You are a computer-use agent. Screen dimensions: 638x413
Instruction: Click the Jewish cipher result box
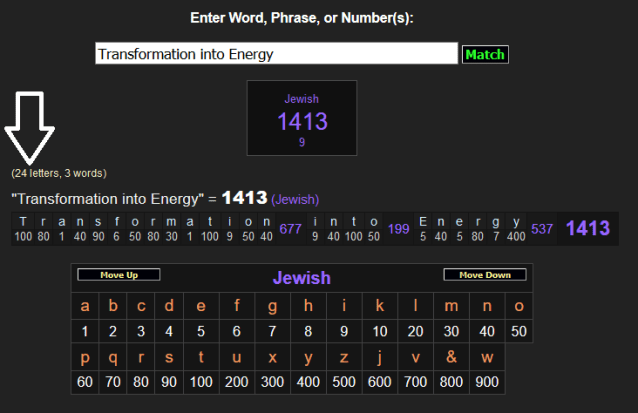[x=301, y=117]
